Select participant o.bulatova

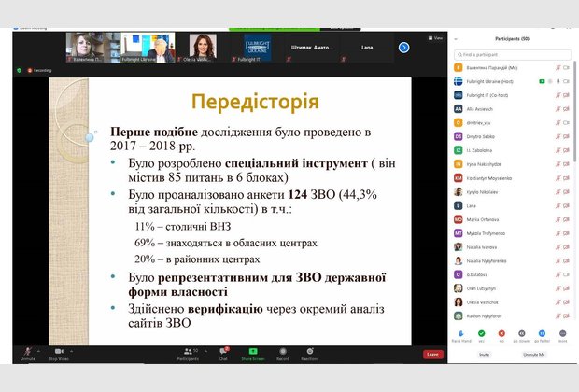click(512, 274)
